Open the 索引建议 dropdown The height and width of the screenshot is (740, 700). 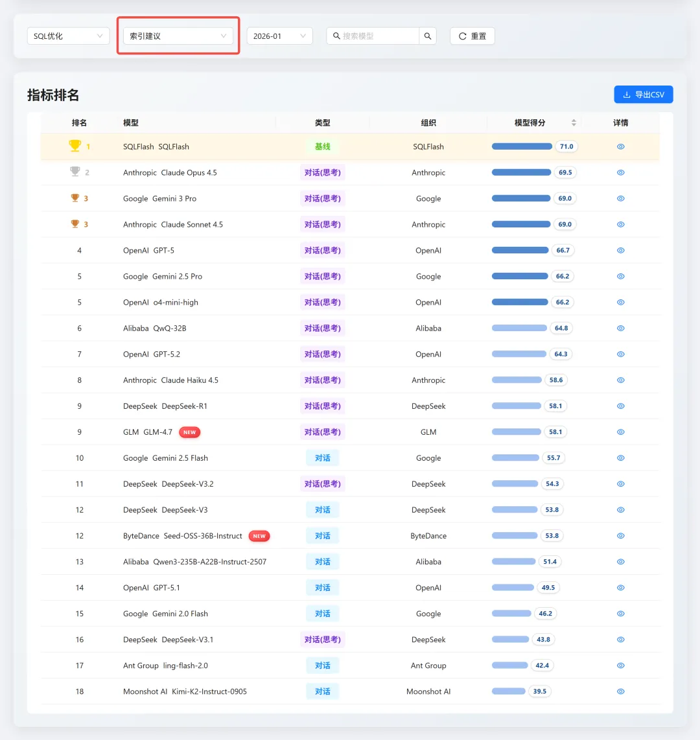[178, 36]
